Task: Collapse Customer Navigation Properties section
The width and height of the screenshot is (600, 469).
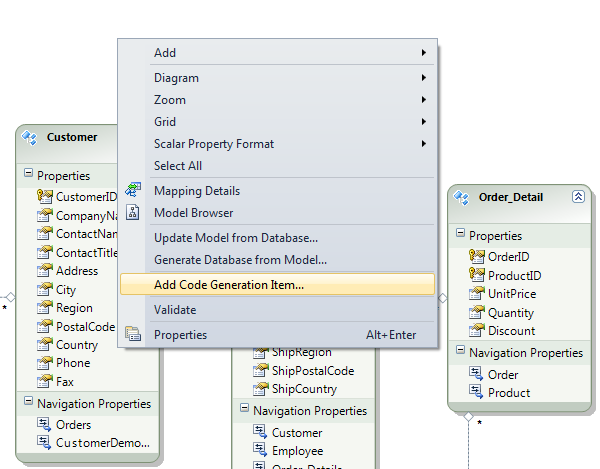Action: point(28,401)
